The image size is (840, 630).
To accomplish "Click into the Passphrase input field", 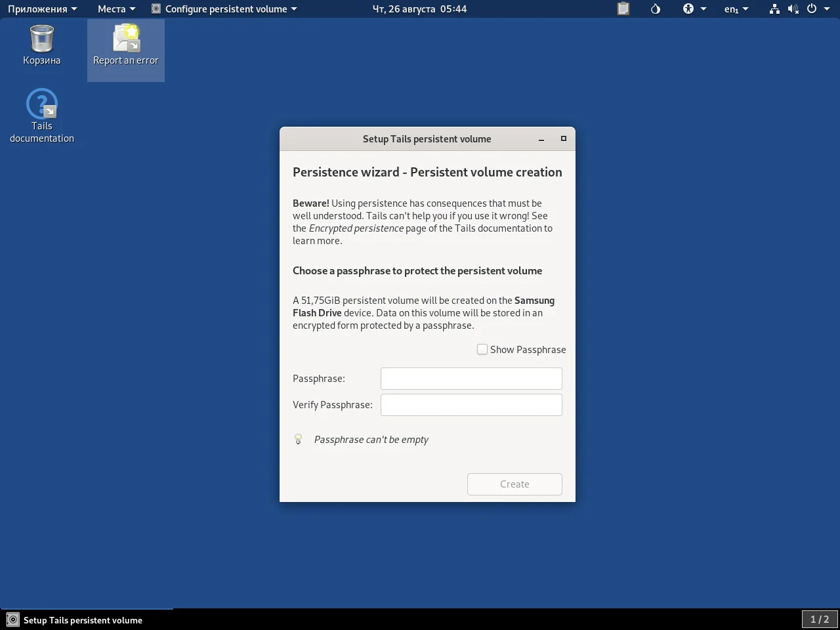I will pyautogui.click(x=471, y=379).
